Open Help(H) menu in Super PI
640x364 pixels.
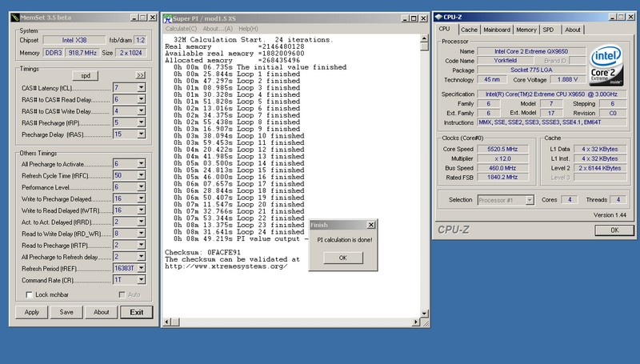pyautogui.click(x=248, y=29)
